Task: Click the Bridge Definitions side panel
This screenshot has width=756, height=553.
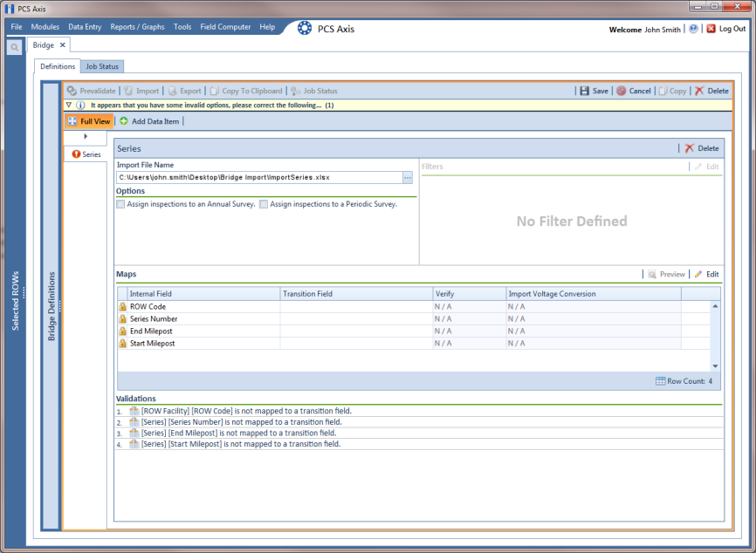Action: click(x=52, y=306)
